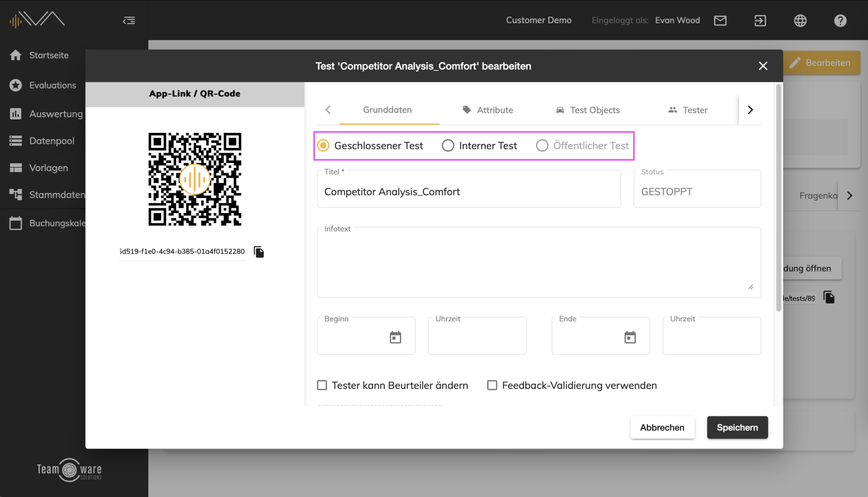Switch to the Test Objects tab
868x497 pixels.
587,110
